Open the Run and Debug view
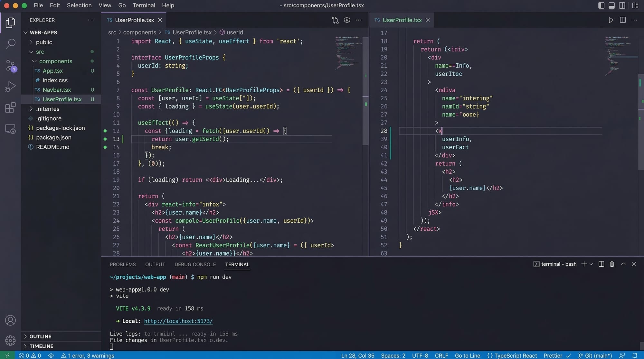Screen dimensions: 644x359 pos(10,86)
